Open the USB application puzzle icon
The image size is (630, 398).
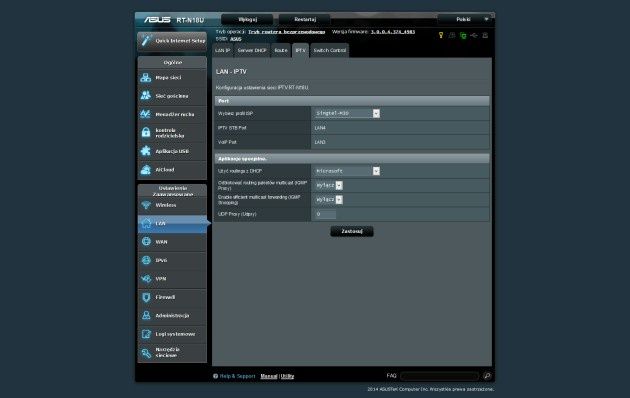[x=146, y=151]
